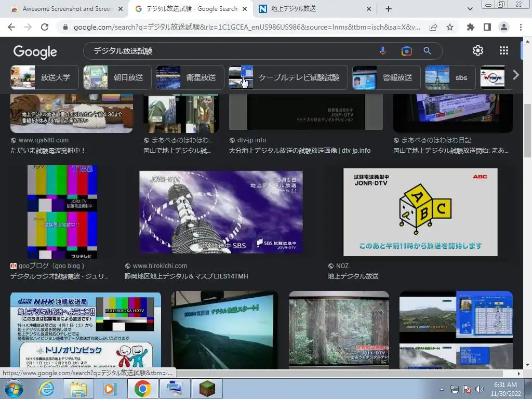Show hidden tray icons arrow
This screenshot has height=399, width=532.
442,390
